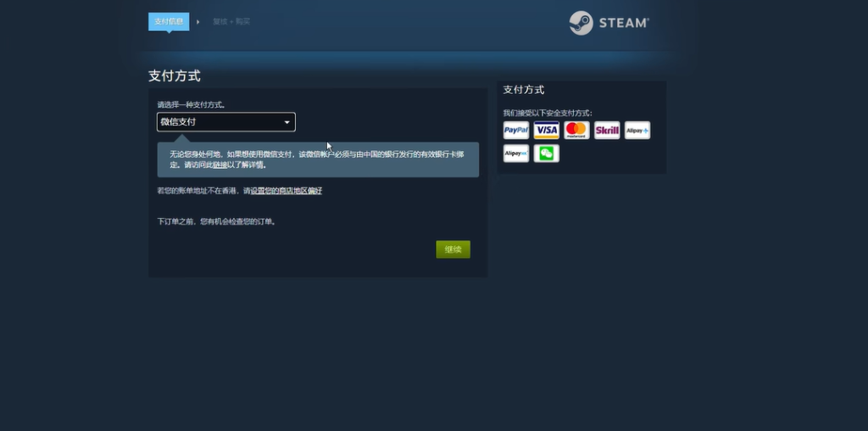Click the VISA card logo

tap(546, 130)
